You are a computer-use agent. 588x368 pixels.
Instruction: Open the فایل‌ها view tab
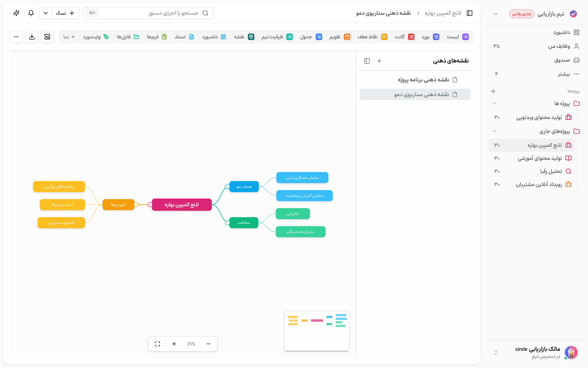coord(128,37)
